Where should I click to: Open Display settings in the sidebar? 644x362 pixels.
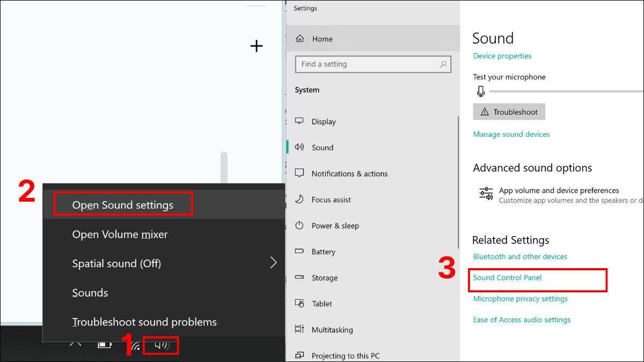point(324,122)
